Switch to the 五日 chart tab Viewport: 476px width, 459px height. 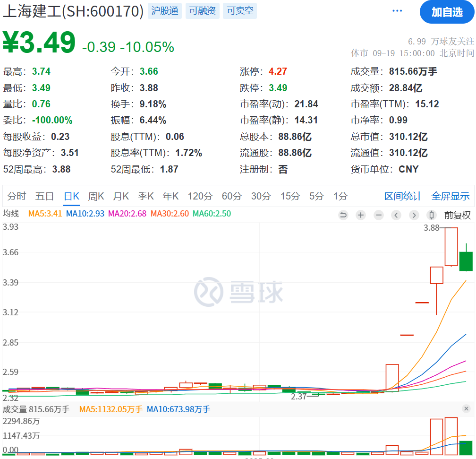(44, 196)
